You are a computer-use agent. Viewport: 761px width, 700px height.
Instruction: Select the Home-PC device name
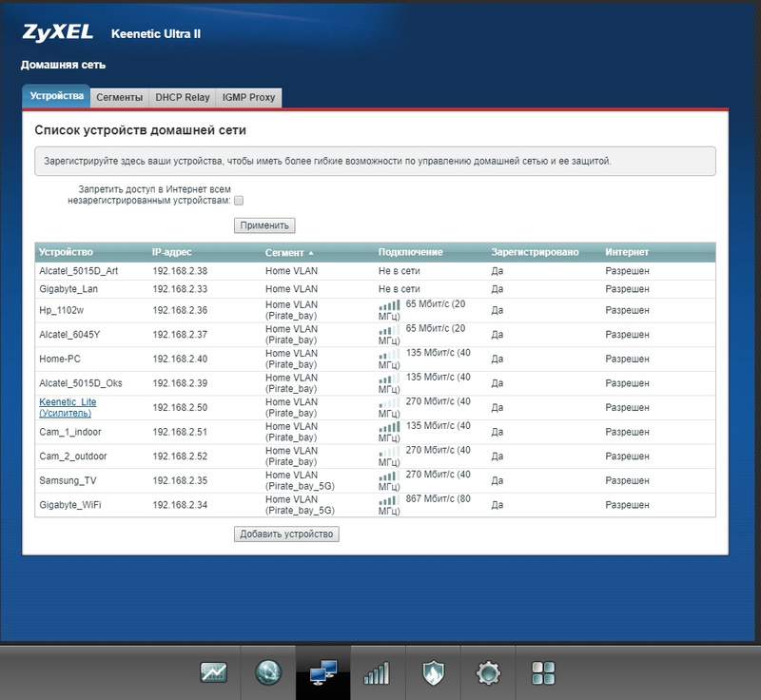click(x=60, y=359)
